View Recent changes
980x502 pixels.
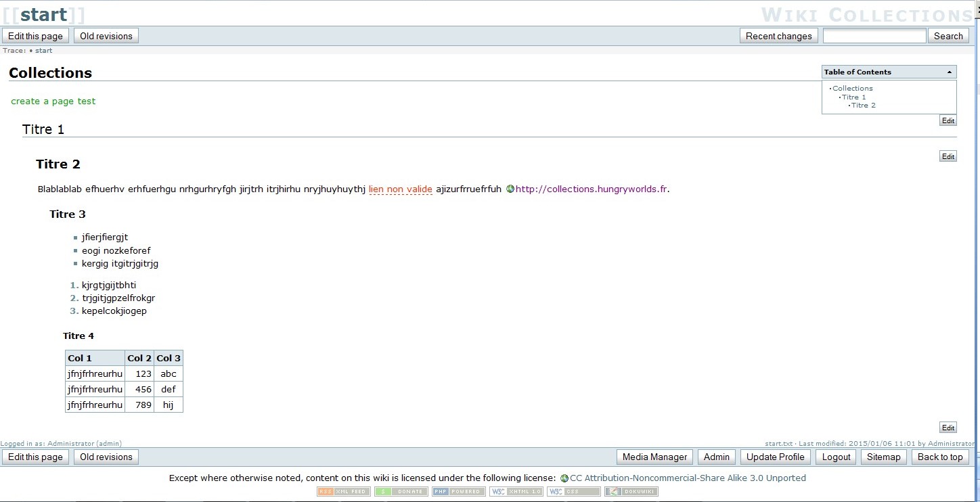pos(778,37)
